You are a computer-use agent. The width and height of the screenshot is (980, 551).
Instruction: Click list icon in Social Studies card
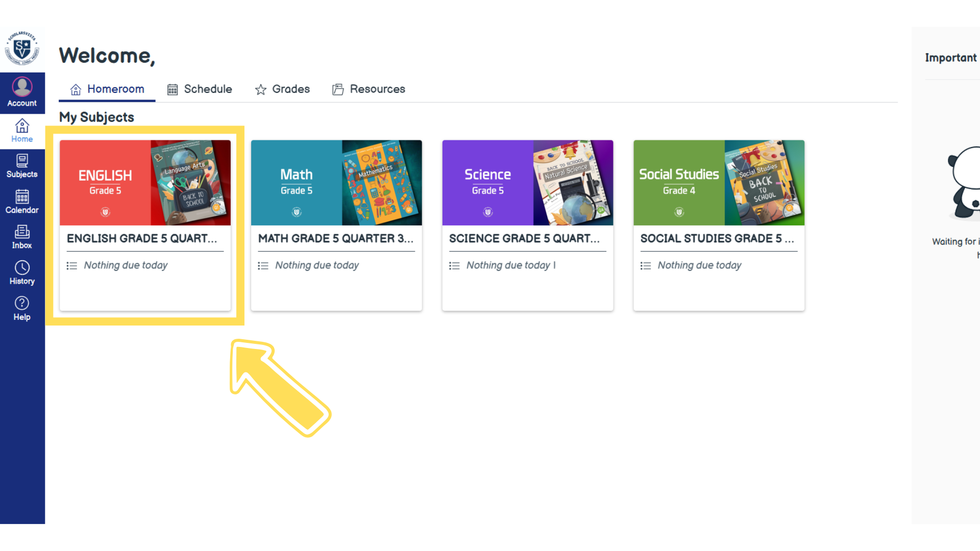pyautogui.click(x=646, y=266)
